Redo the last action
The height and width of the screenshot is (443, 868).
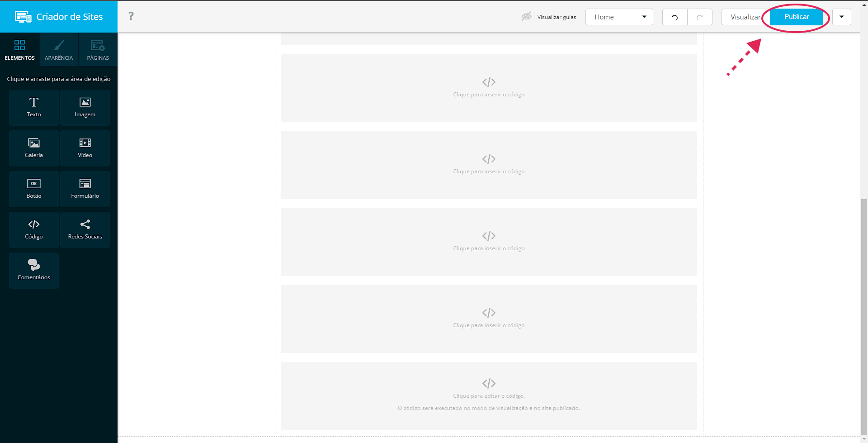pyautogui.click(x=700, y=17)
